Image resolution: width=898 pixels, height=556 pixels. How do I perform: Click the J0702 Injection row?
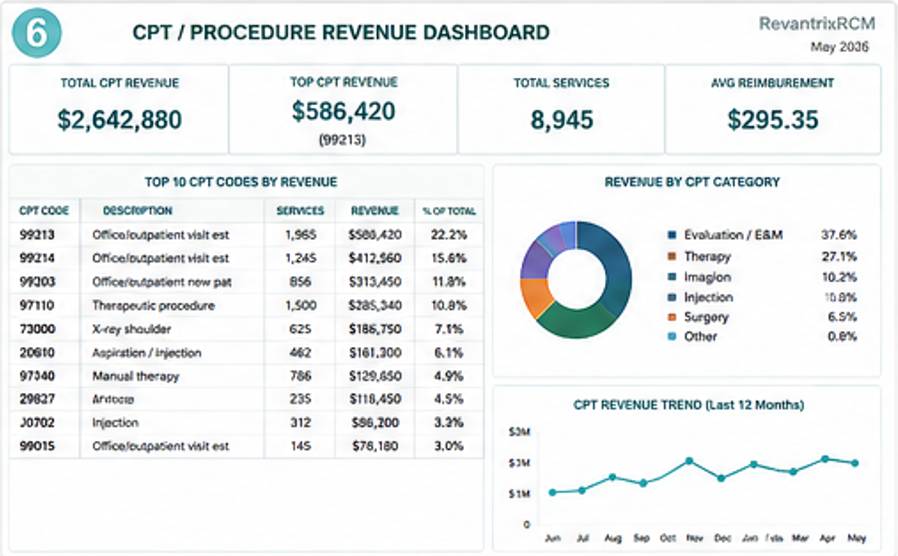(246, 423)
